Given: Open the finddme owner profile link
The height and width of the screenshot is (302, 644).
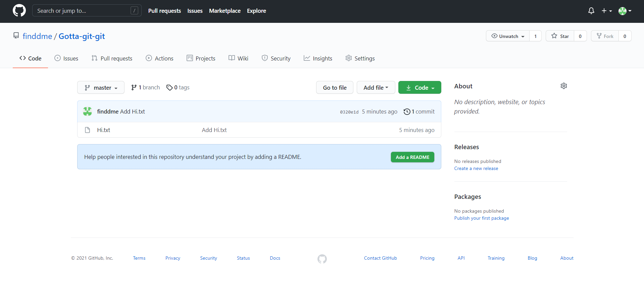Looking at the screenshot, I should click(x=37, y=36).
